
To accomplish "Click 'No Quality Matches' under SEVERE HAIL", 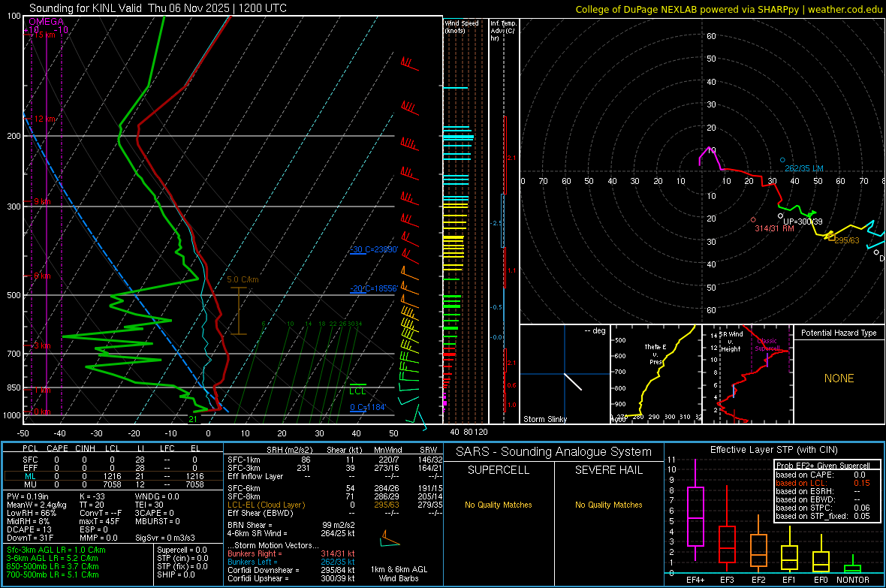I will coord(608,505).
